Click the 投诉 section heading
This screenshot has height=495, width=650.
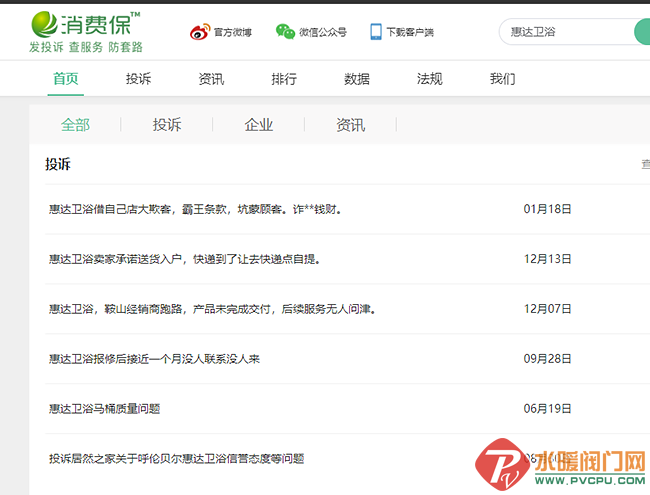point(58,164)
